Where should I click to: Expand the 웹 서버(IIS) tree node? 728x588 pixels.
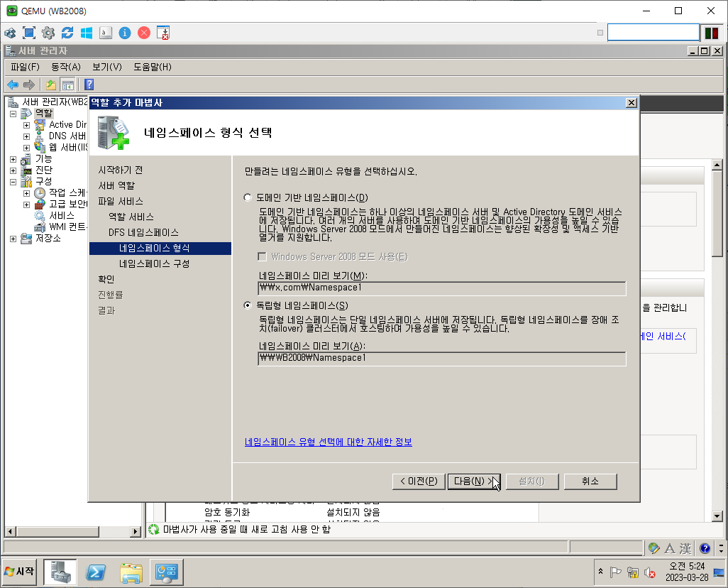26,148
